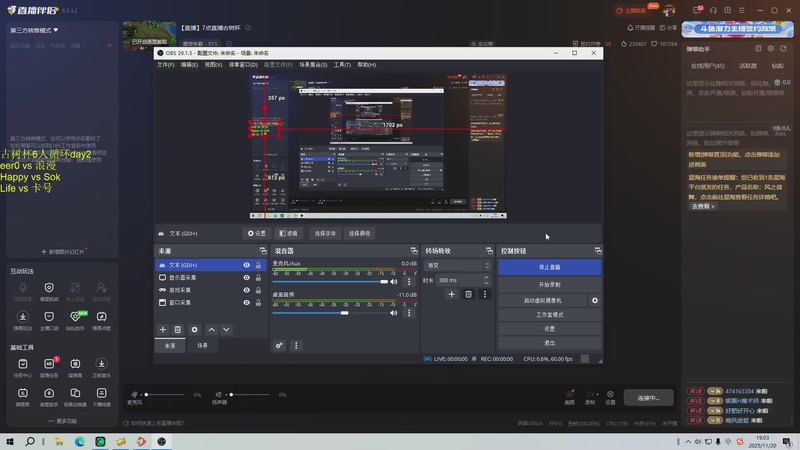Image resolution: width=800 pixels, height=450 pixels.
Task: Open 文件(F) menu in OBS
Action: (165, 65)
